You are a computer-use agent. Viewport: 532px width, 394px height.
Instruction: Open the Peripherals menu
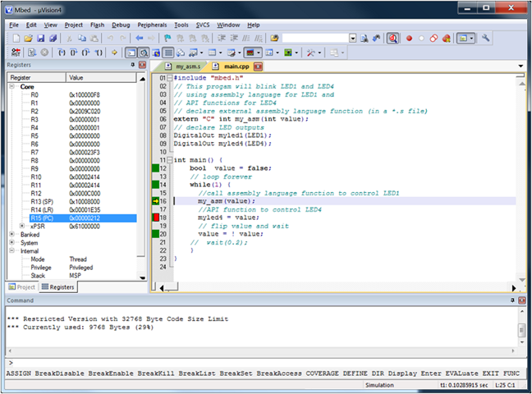tap(152, 25)
